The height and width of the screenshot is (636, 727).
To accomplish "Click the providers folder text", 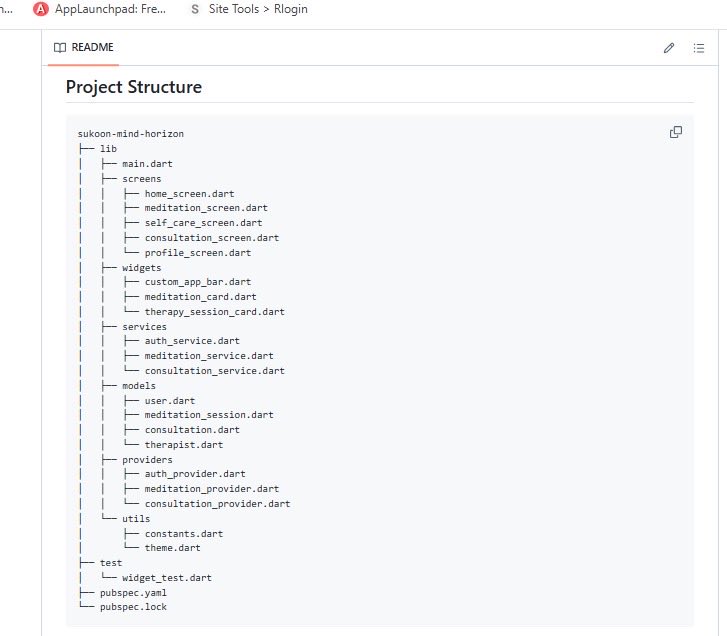I will pyautogui.click(x=147, y=459).
